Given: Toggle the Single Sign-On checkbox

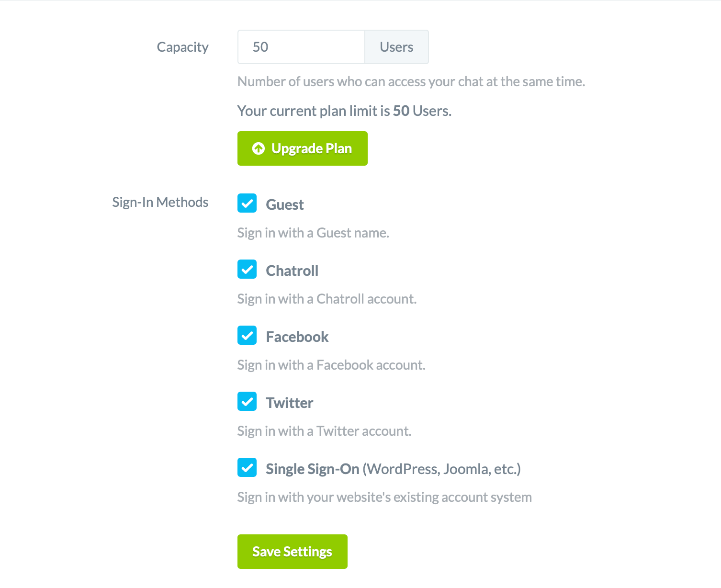Looking at the screenshot, I should click(x=247, y=467).
